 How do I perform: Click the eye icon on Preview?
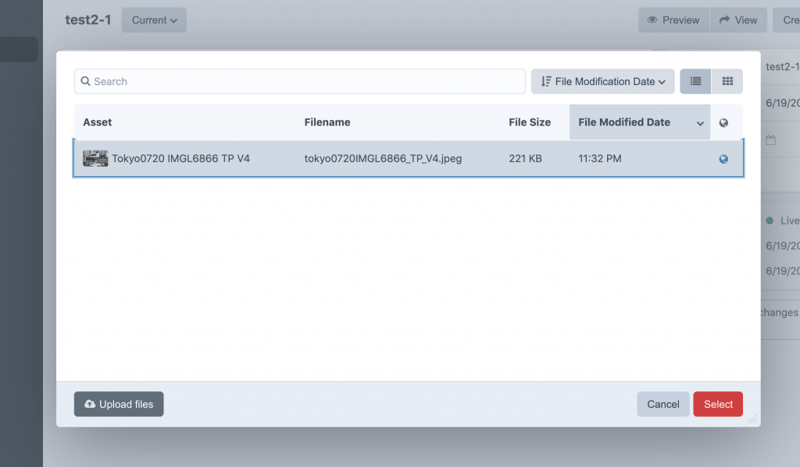652,20
